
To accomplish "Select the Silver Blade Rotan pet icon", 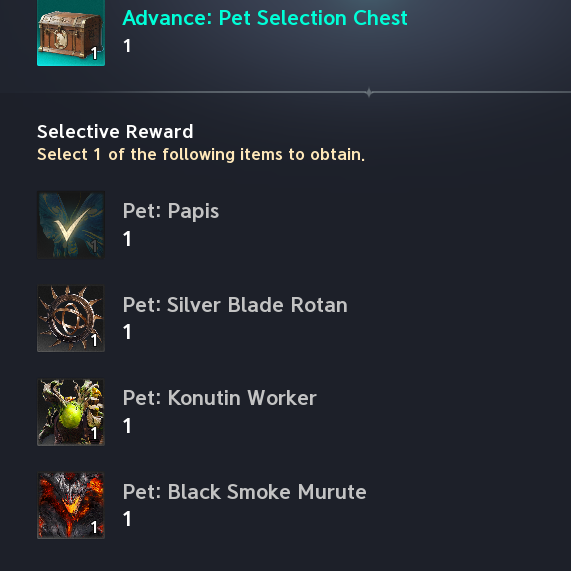I will [71, 318].
